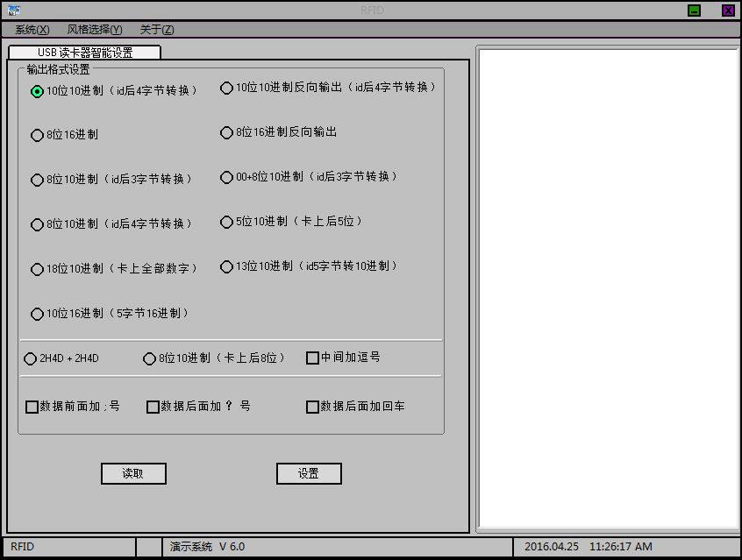Viewport: 742px width, 560px height.
Task: Open the 关于(Z) menu
Action: (x=157, y=30)
